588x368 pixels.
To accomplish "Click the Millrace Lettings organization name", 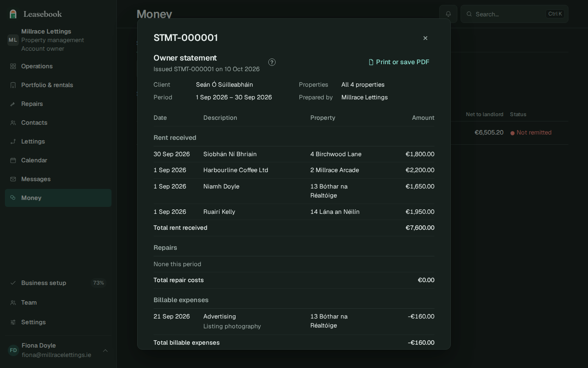I will point(46,31).
